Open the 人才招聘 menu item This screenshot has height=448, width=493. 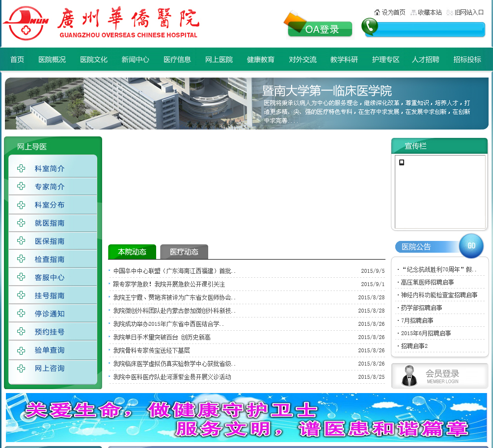click(426, 59)
